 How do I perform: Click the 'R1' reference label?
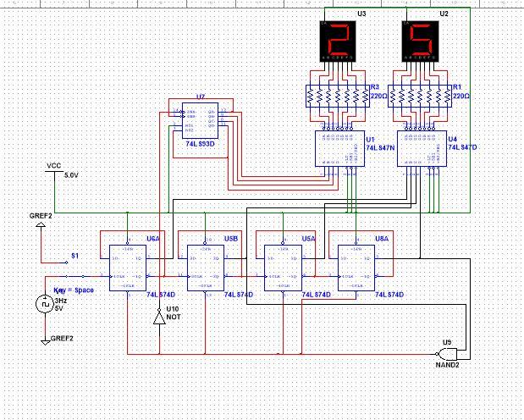coord(457,87)
